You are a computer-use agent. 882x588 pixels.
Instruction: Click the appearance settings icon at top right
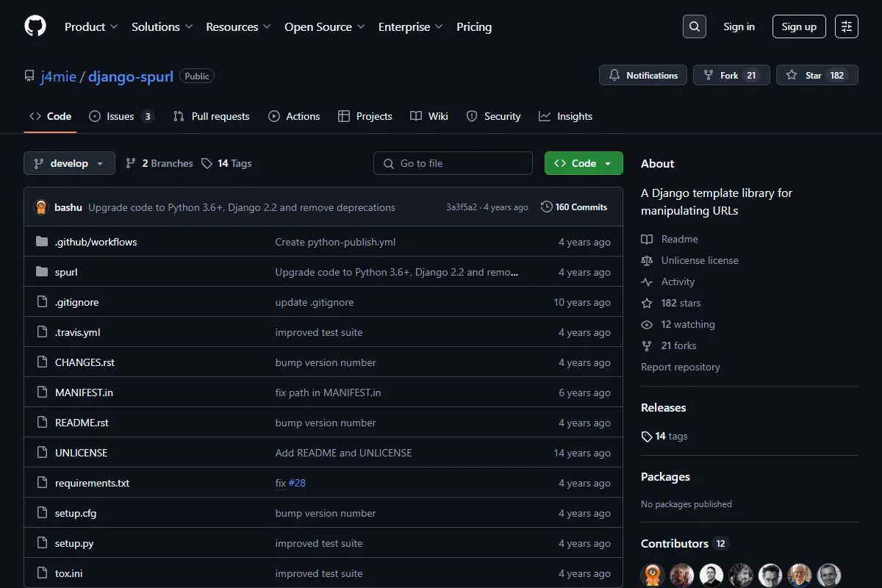point(847,26)
